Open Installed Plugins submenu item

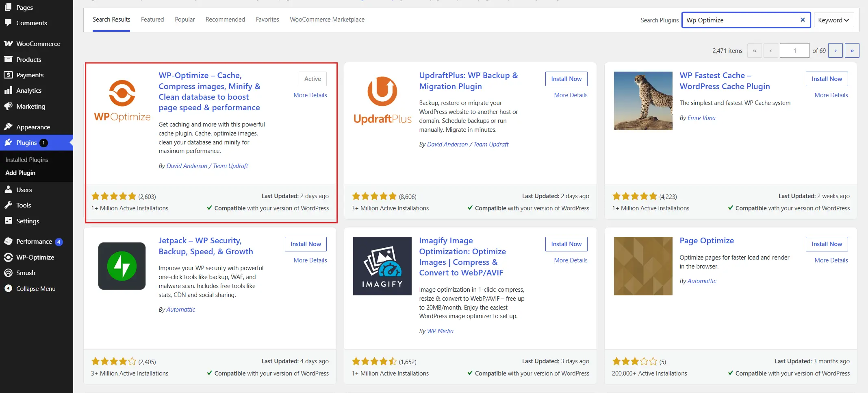coord(27,160)
